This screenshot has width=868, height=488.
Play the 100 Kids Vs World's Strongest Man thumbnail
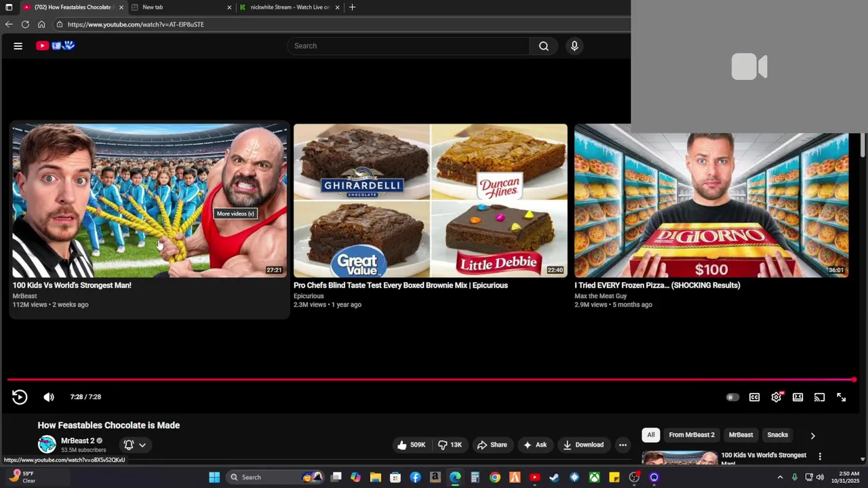(149, 201)
